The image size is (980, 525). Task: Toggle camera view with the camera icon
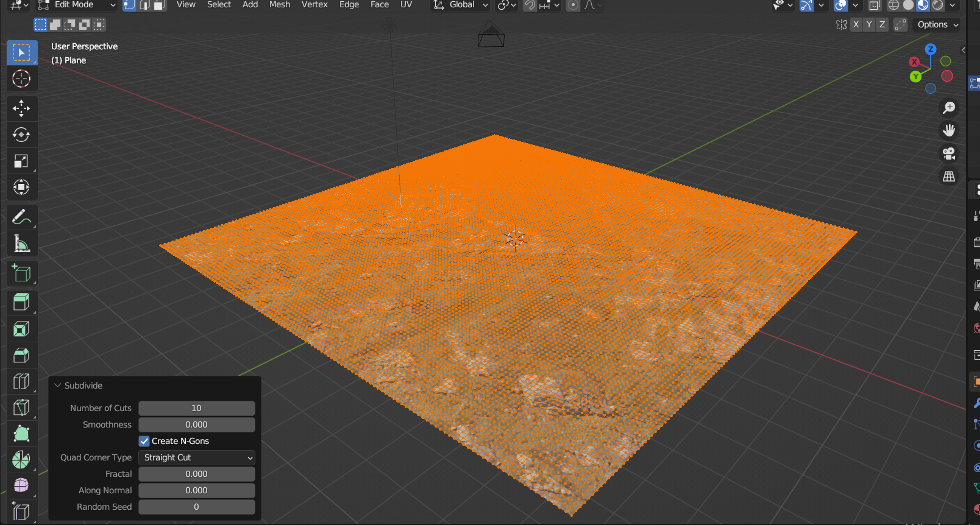[x=949, y=153]
